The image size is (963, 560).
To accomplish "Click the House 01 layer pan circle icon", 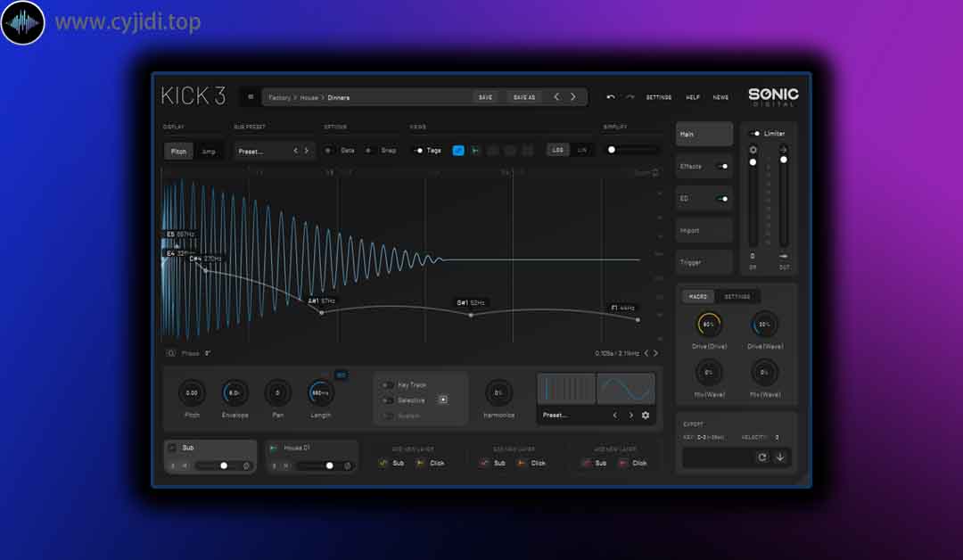I will coord(348,466).
